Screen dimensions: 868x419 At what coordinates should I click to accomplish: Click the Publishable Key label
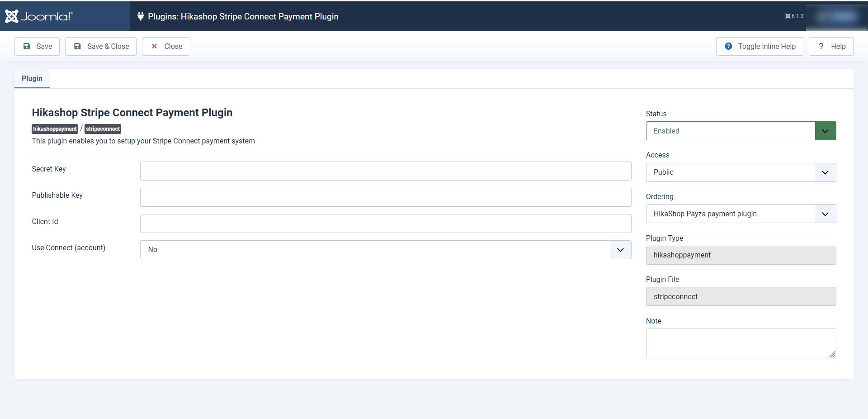(57, 195)
